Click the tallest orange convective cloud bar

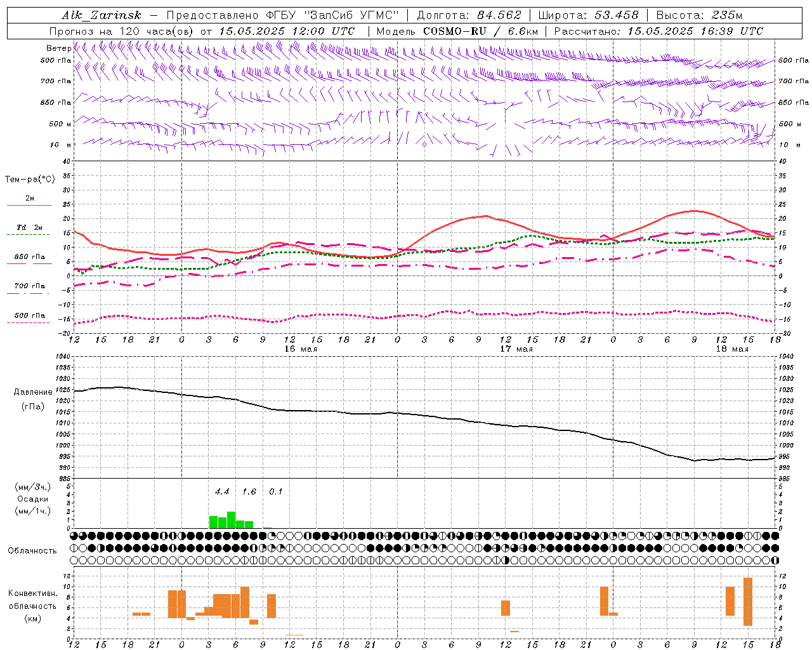point(748,602)
